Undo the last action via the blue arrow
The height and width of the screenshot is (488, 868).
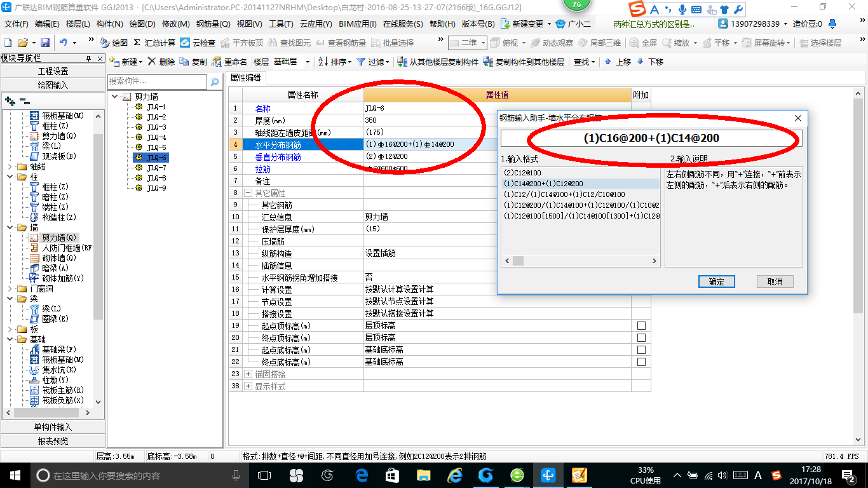[63, 43]
